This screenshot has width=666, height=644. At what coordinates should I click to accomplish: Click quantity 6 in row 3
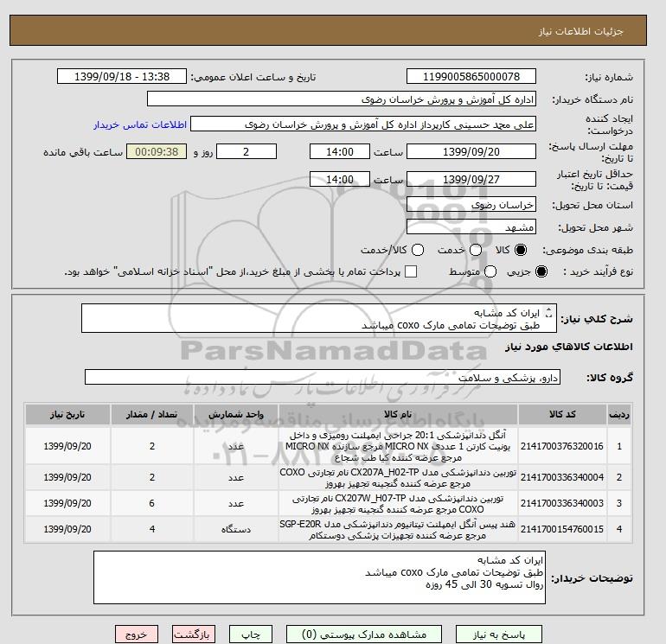click(152, 503)
